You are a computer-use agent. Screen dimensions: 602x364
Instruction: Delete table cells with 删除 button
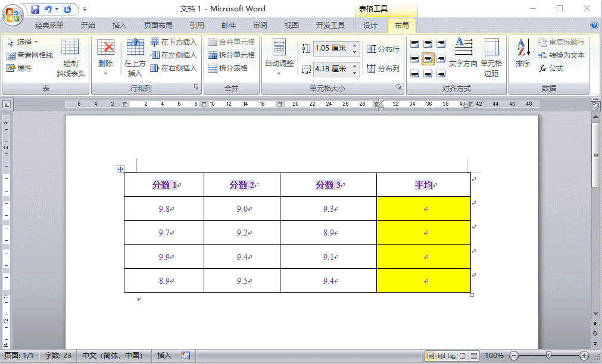pos(105,57)
